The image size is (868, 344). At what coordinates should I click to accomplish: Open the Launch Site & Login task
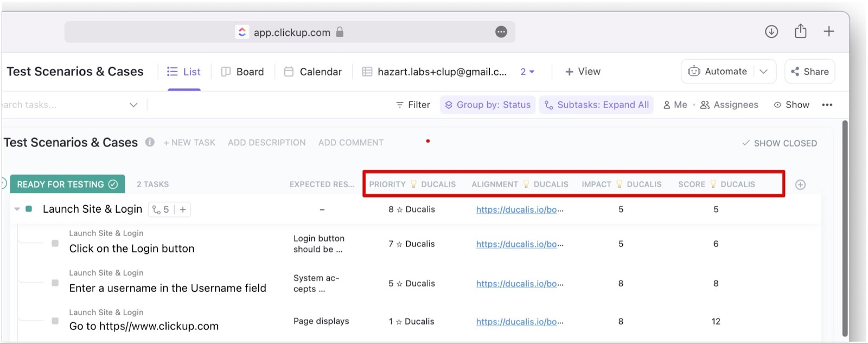[92, 209]
